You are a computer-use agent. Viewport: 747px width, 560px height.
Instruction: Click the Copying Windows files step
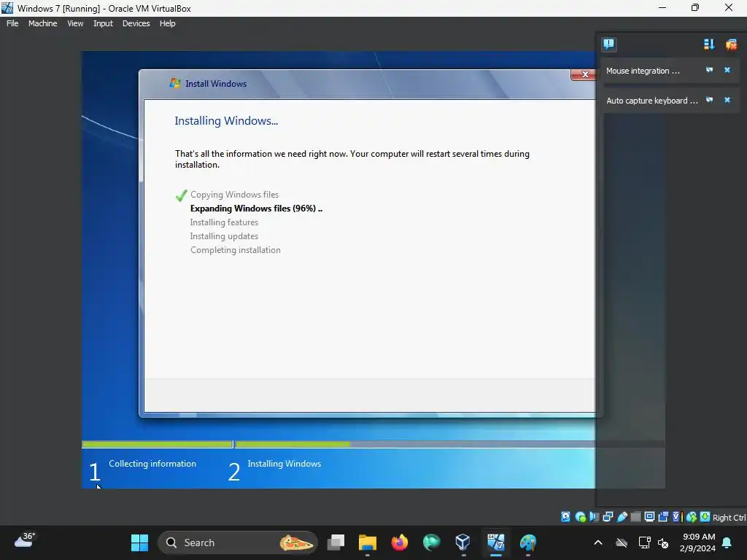[x=234, y=194]
